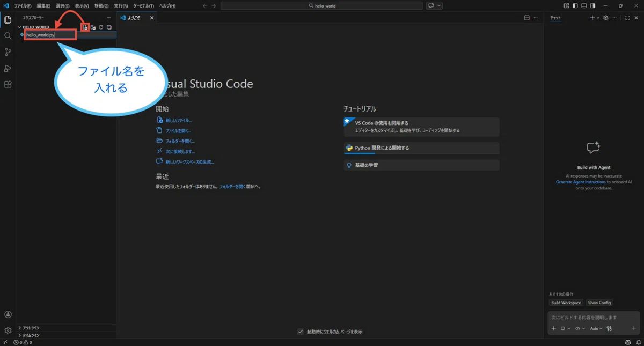Open the Manage gear in activity bar
644x346 pixels.
8,330
